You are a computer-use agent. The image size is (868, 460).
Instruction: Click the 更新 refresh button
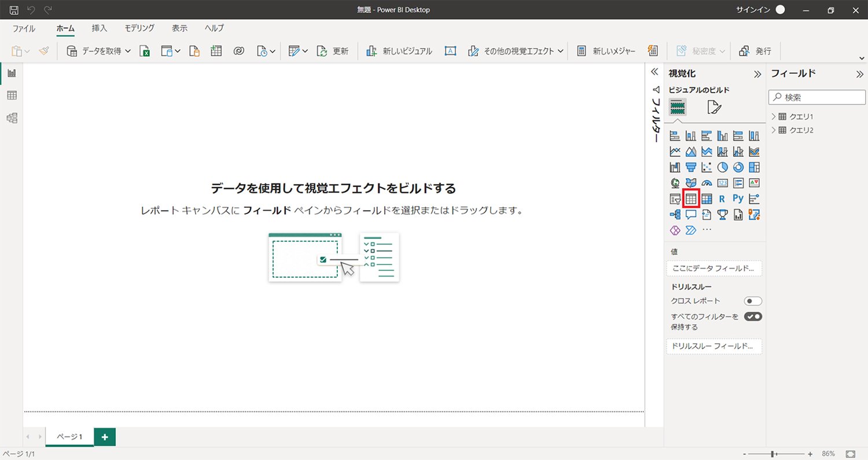(333, 51)
